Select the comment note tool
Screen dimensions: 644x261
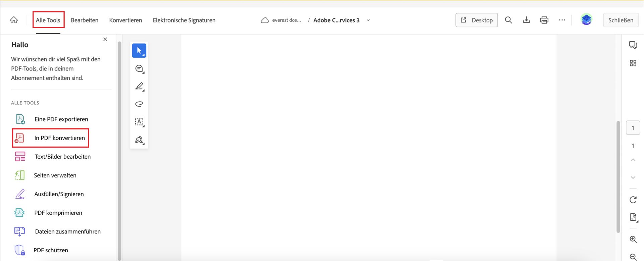pyautogui.click(x=139, y=69)
